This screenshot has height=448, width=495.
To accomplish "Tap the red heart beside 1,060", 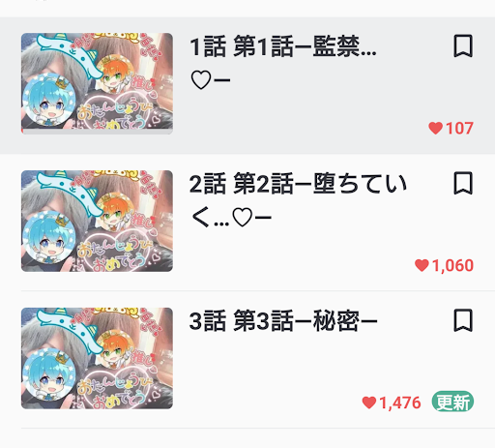I will click(422, 265).
